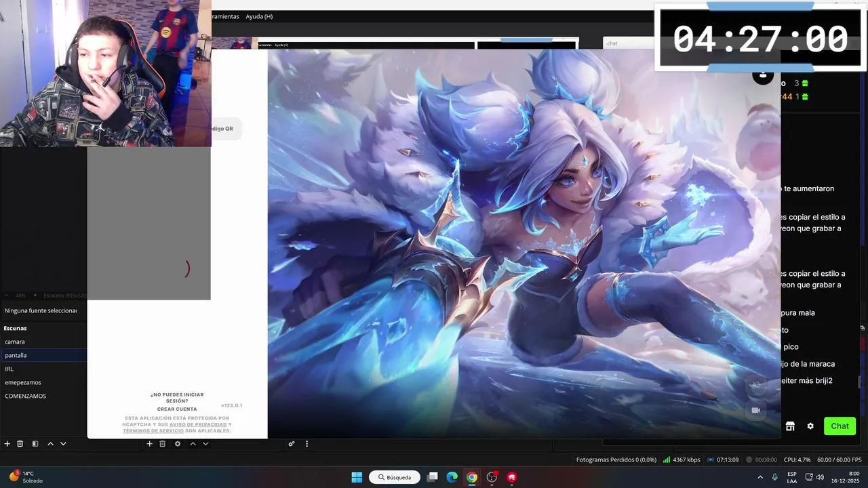
Task: Open Riot Client from taskbar
Action: (x=512, y=477)
